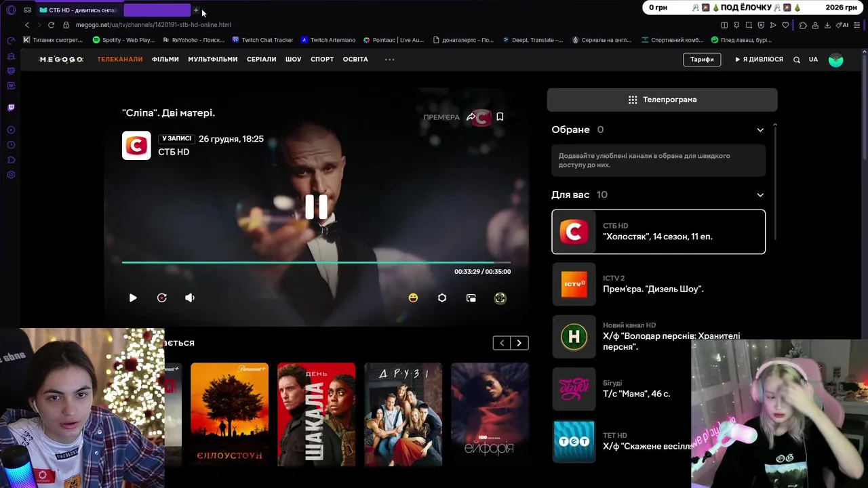868x488 pixels.
Task: Open the Друзі poster
Action: (403, 414)
